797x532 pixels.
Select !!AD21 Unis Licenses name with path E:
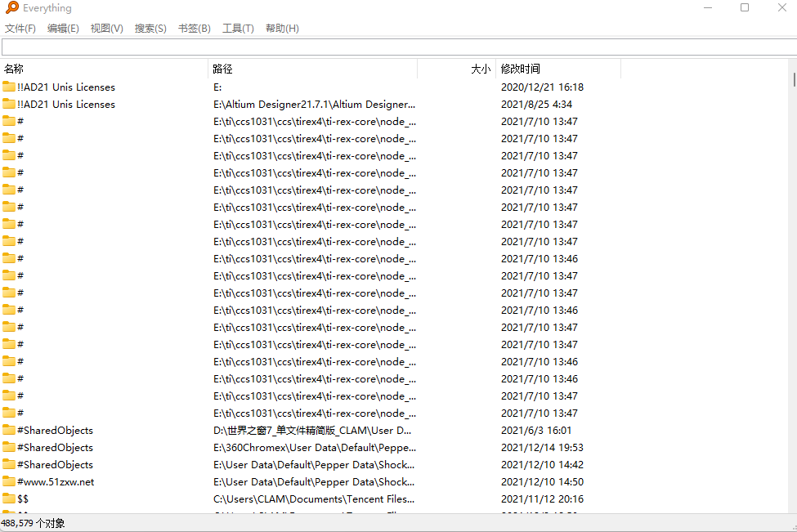pyautogui.click(x=66, y=87)
